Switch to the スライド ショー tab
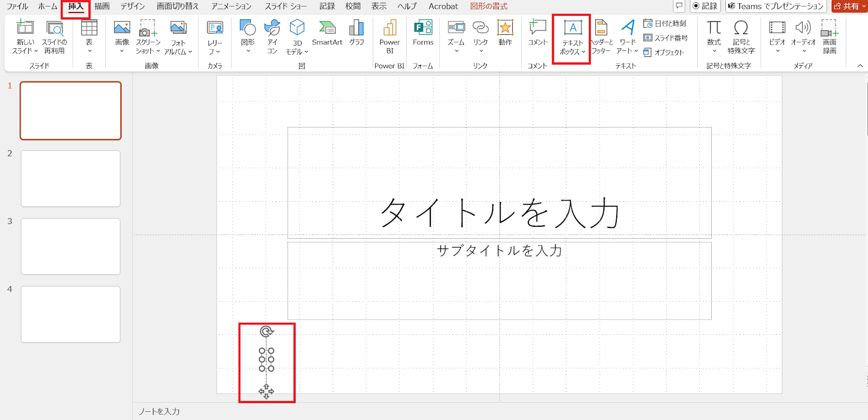 286,7
